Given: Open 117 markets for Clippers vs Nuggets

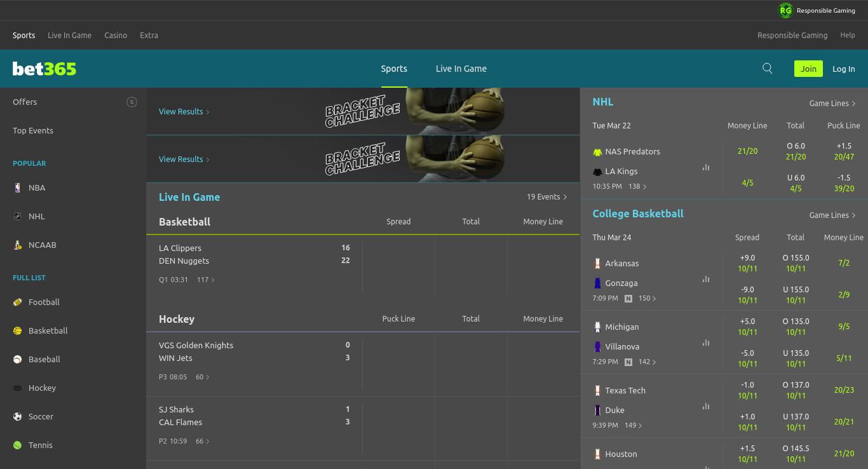Looking at the screenshot, I should [206, 280].
